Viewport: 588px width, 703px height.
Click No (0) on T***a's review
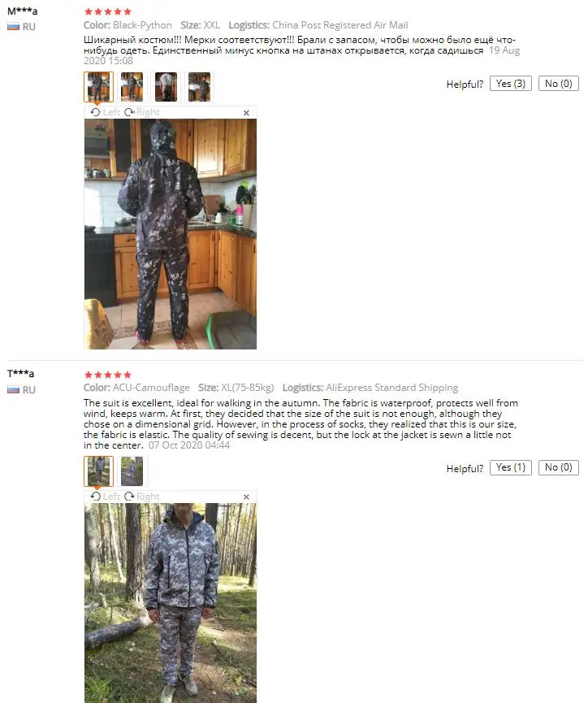[x=559, y=467]
